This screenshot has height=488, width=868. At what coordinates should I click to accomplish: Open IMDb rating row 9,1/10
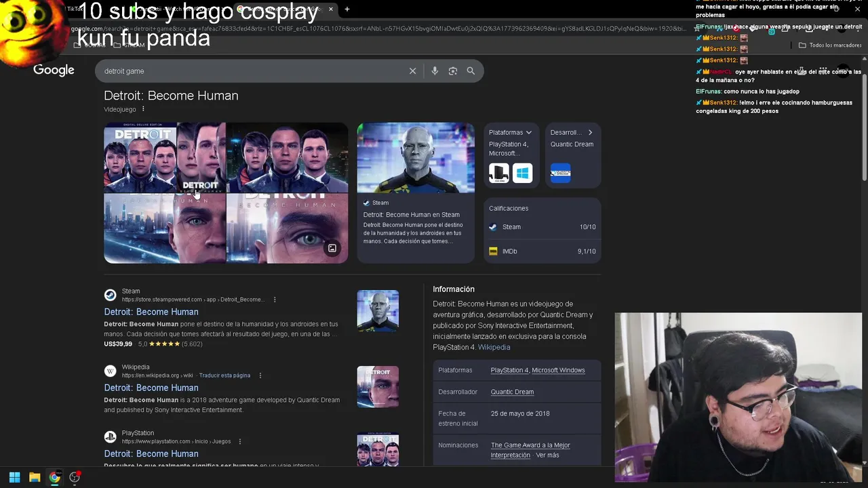point(542,251)
